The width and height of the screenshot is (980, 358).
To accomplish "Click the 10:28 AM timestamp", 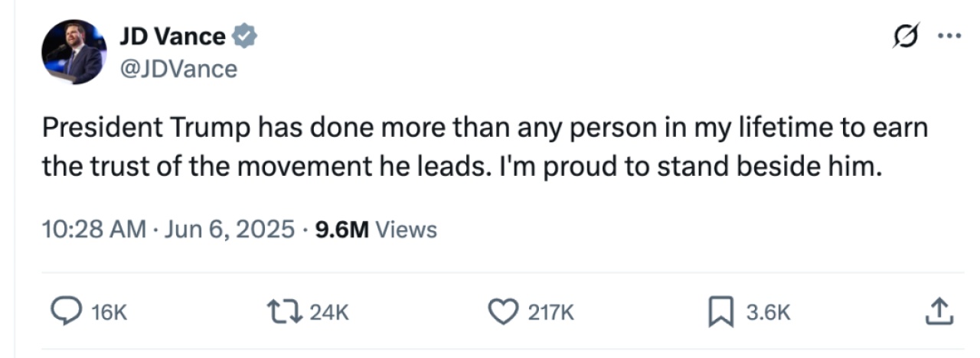I will coord(93,229).
